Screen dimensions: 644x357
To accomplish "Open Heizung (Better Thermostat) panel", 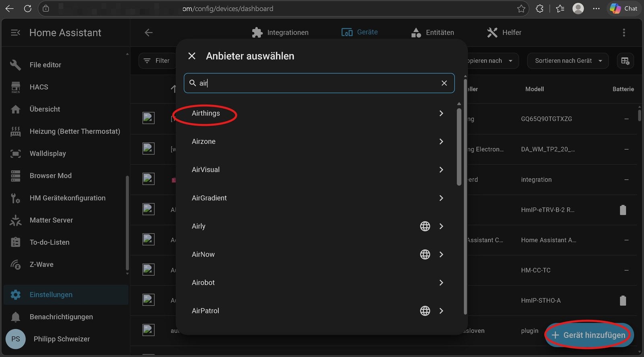I will pyautogui.click(x=65, y=131).
